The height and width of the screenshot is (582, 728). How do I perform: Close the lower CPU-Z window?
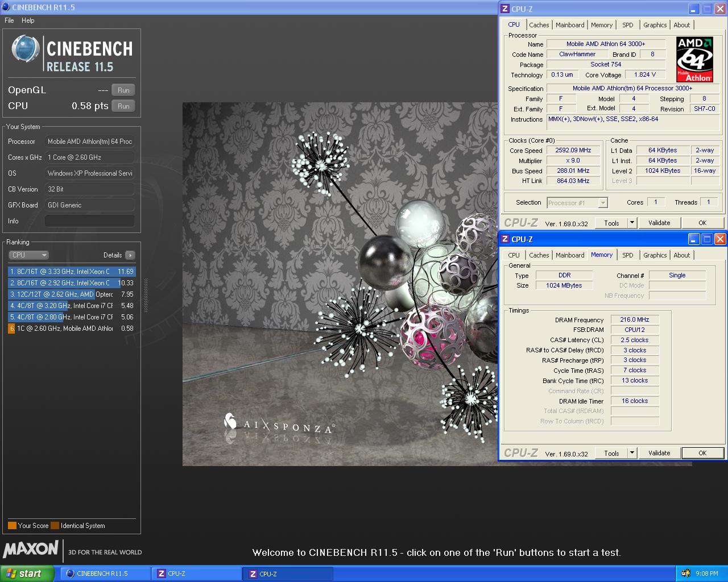[720, 239]
